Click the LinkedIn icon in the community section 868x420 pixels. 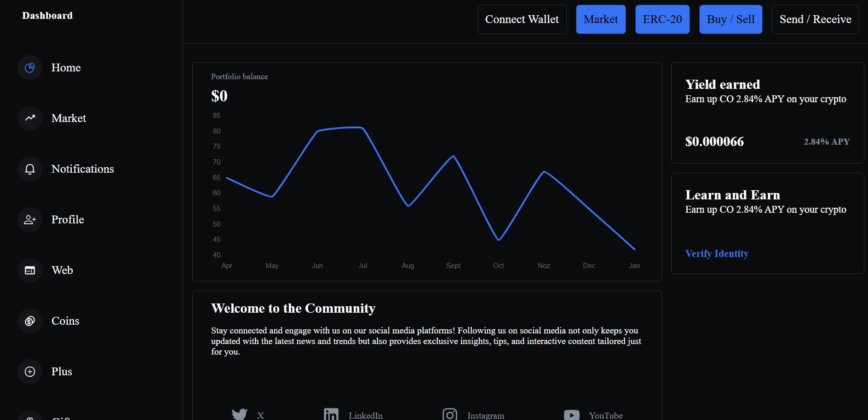coord(330,414)
